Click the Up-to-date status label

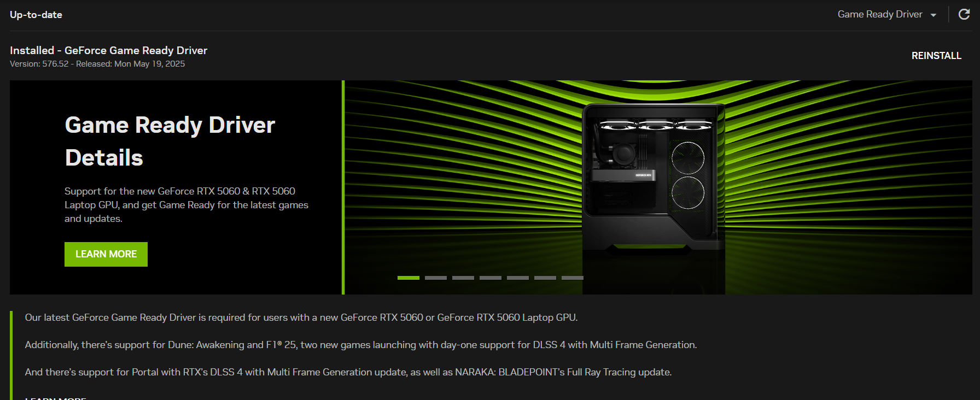point(36,15)
